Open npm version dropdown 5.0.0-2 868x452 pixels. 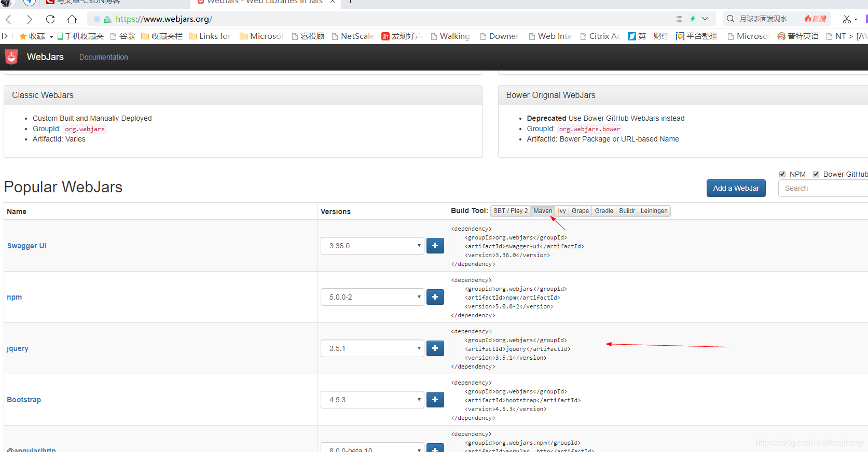373,297
